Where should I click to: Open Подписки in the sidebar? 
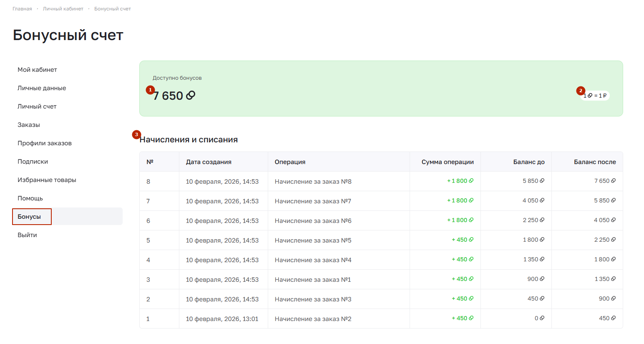click(x=33, y=162)
